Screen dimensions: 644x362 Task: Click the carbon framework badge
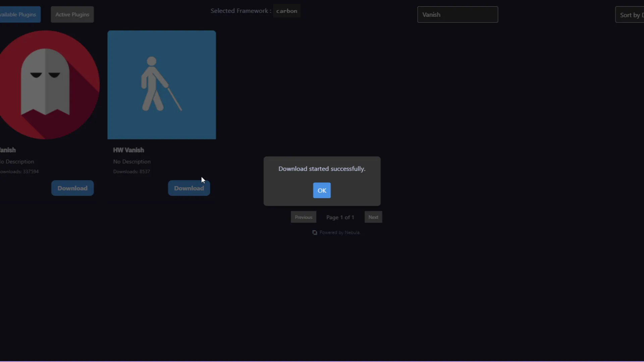pos(286,11)
